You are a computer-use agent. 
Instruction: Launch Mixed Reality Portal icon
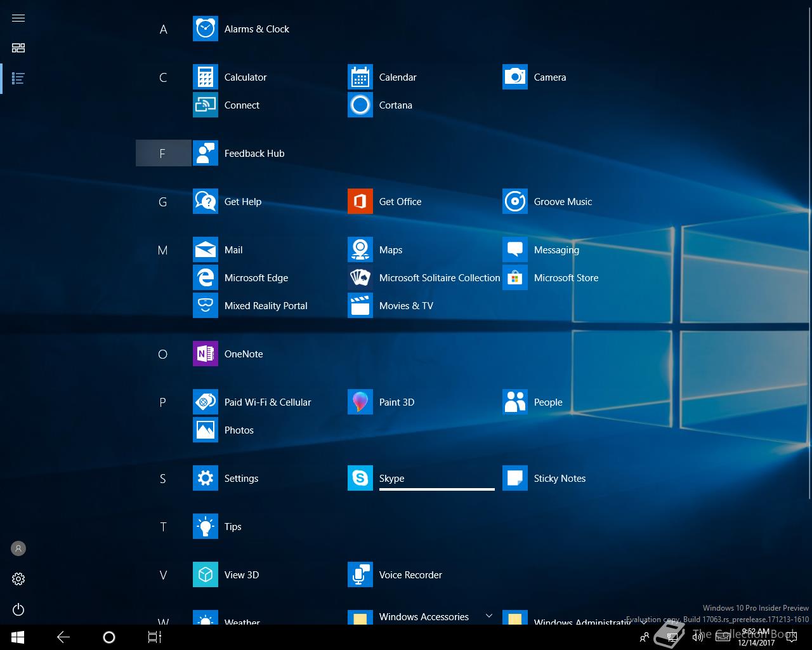206,306
